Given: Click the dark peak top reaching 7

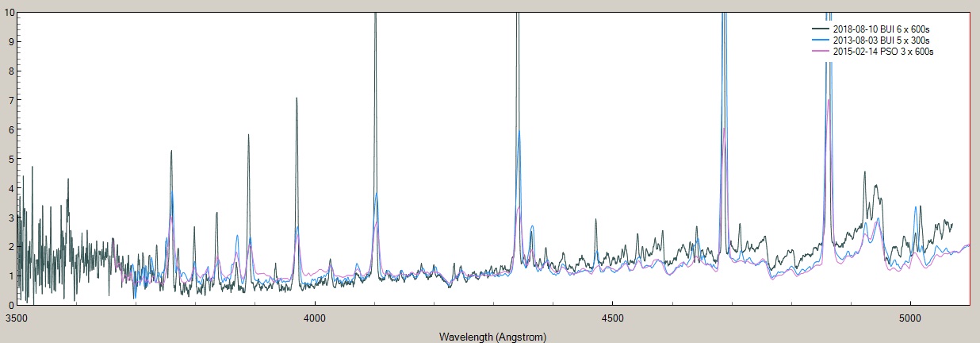Looking at the screenshot, I should 297,98.
